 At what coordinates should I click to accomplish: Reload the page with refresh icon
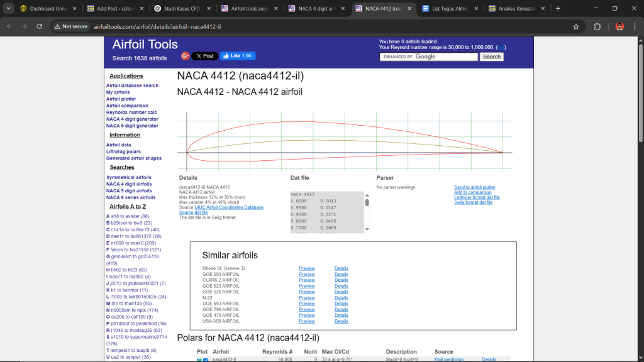tap(40, 26)
